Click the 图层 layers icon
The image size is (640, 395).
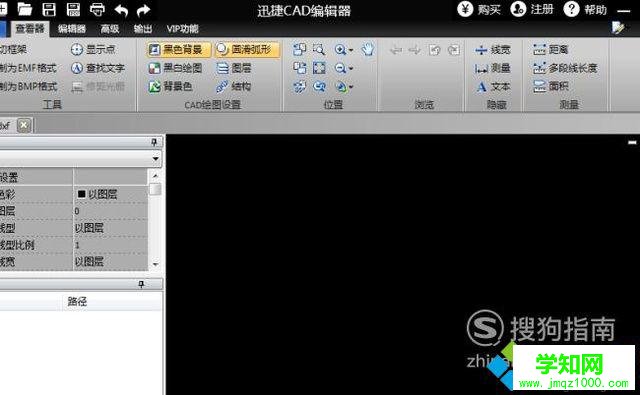tap(222, 68)
